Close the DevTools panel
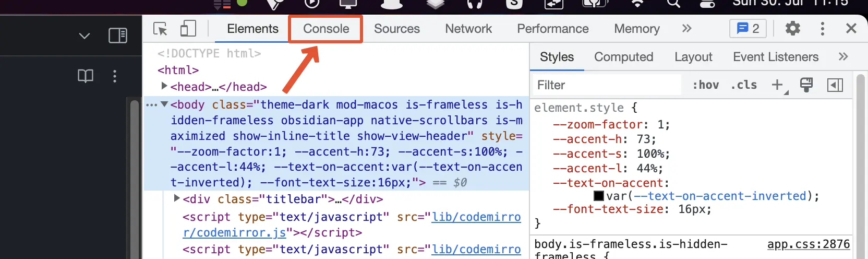The height and width of the screenshot is (259, 868). 851,28
